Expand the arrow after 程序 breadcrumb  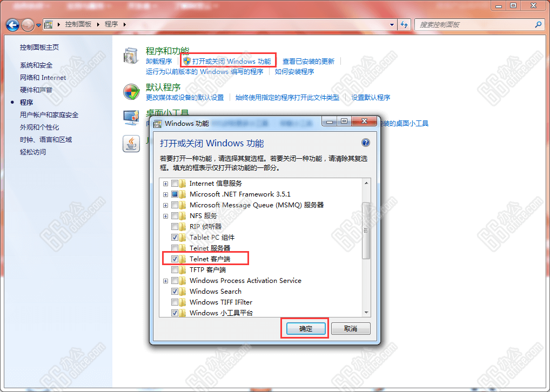124,24
